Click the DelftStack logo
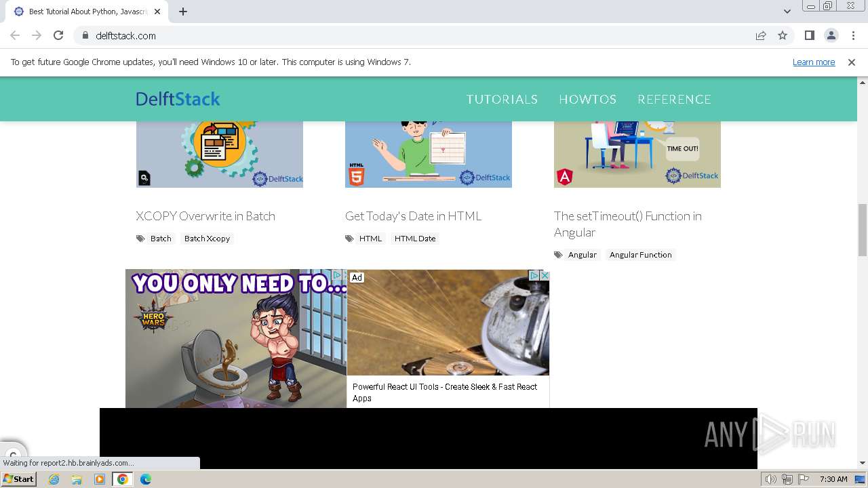This screenshot has height=488, width=868. 178,99
